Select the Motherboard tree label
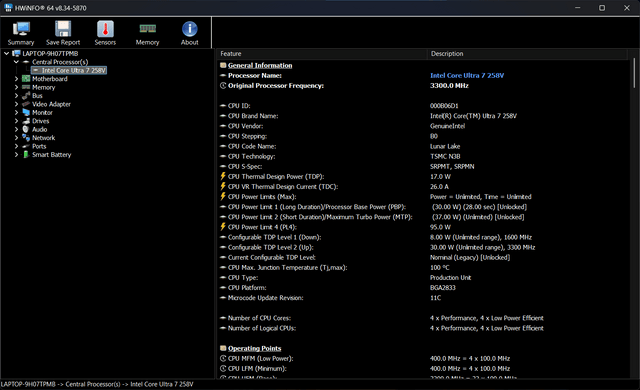Screen dimensions: 640x390 pyautogui.click(x=50, y=79)
